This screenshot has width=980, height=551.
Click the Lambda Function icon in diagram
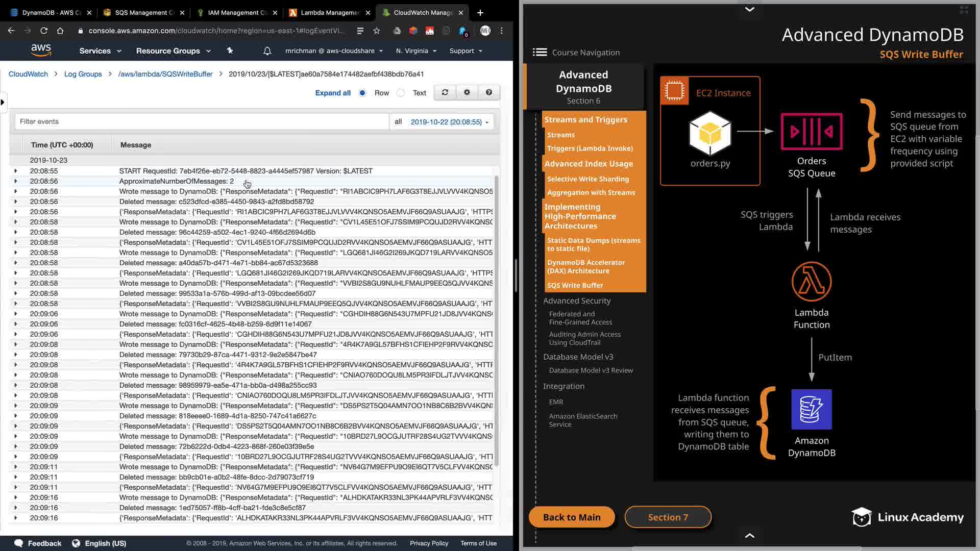(x=811, y=282)
